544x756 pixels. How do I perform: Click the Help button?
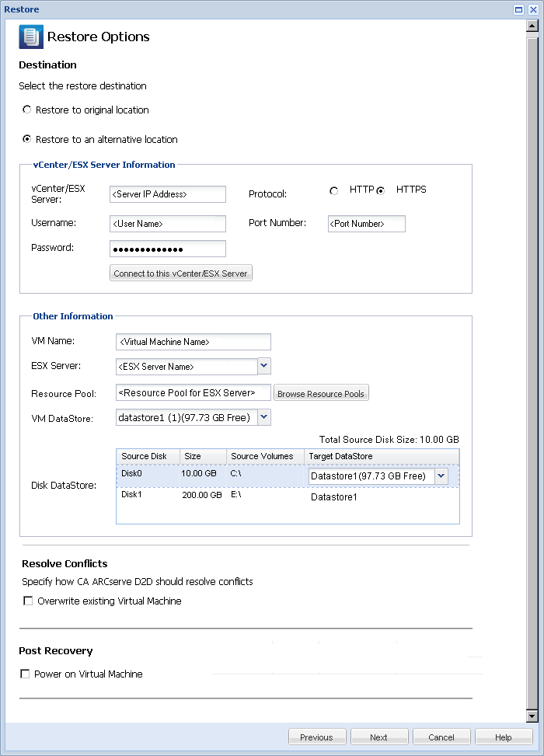(504, 737)
